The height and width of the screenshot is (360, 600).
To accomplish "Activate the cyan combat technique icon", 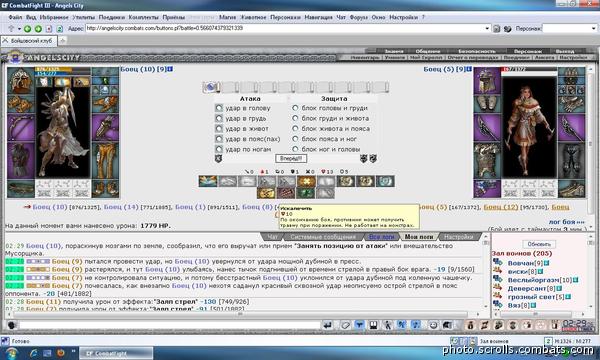I will point(385,181).
